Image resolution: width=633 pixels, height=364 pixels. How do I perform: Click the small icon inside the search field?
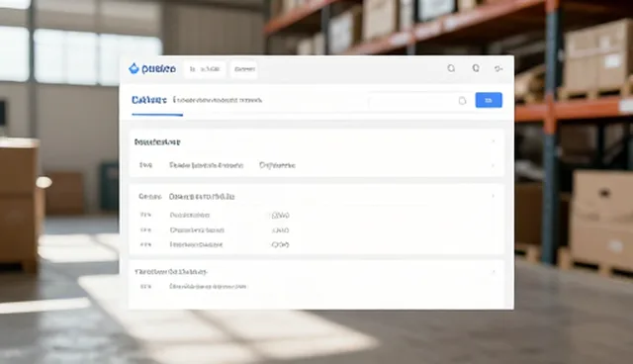[462, 101]
